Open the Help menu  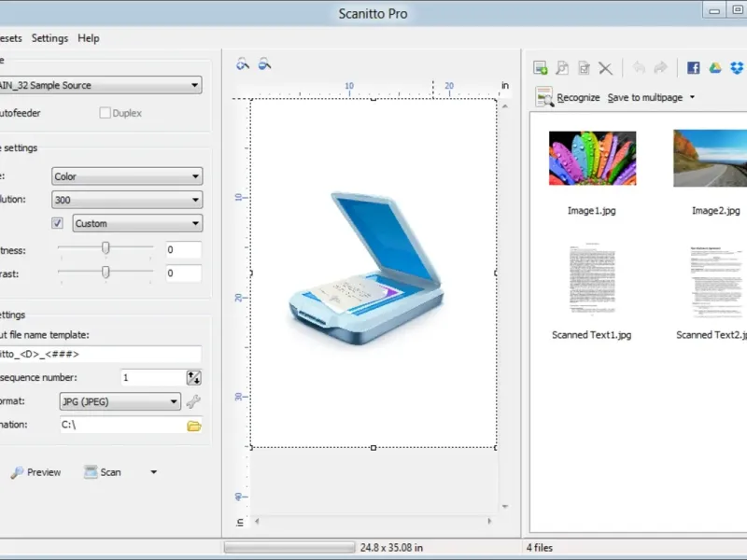pyautogui.click(x=88, y=38)
